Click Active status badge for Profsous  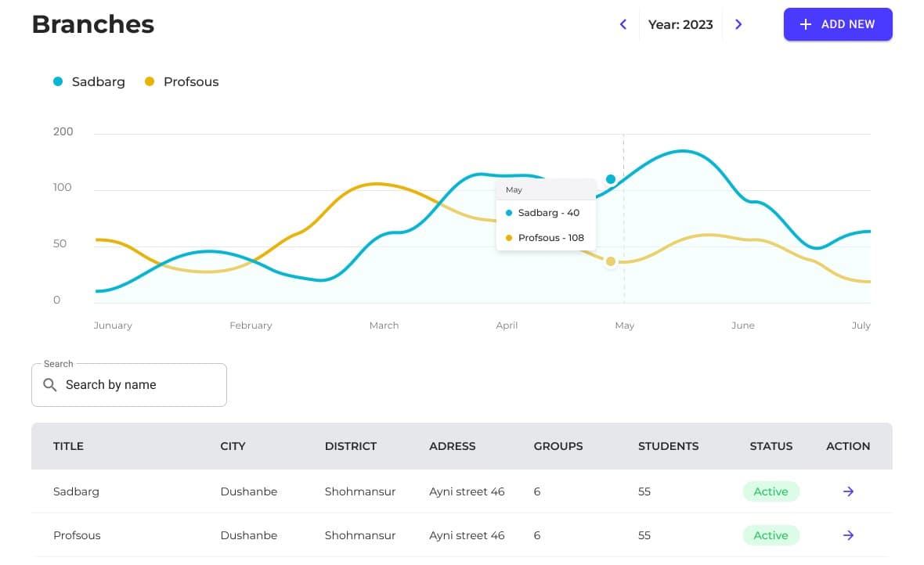coord(771,535)
